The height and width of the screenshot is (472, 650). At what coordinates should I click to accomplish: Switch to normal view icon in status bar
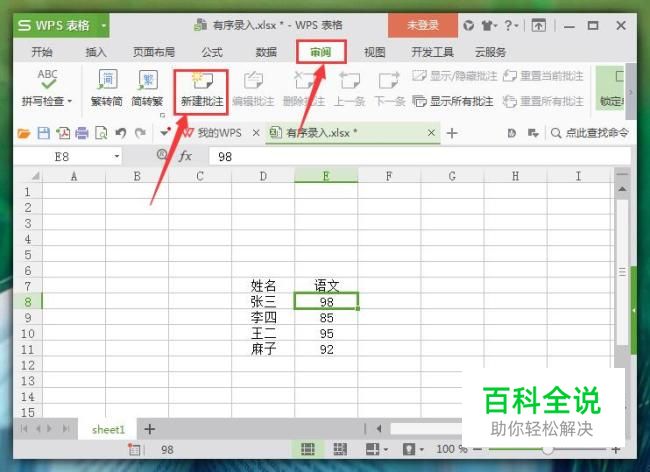coord(308,449)
